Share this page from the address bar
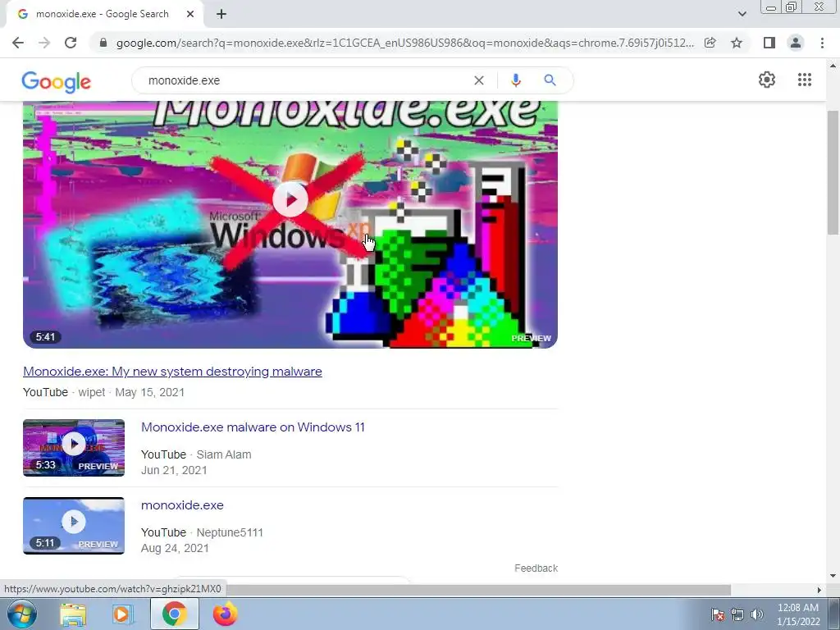The width and height of the screenshot is (840, 630). (x=710, y=43)
